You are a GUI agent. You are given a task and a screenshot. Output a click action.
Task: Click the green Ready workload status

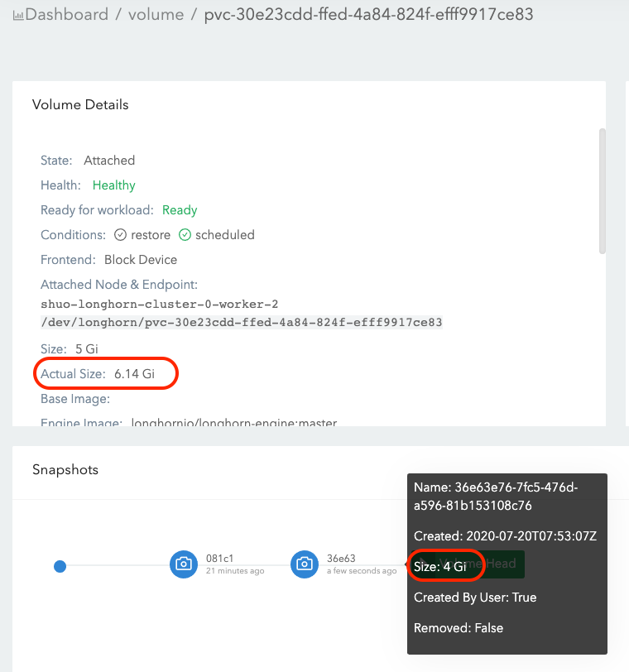(180, 210)
